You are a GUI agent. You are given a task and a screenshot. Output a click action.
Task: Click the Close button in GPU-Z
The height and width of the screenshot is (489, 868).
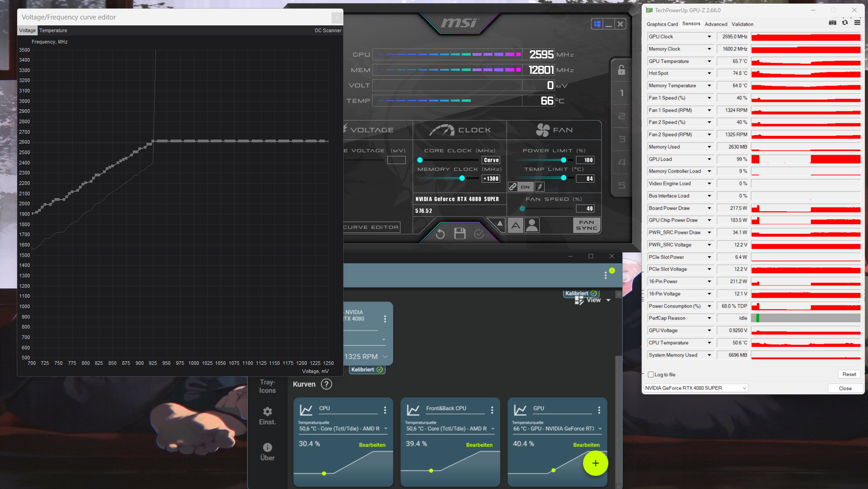[x=845, y=388]
